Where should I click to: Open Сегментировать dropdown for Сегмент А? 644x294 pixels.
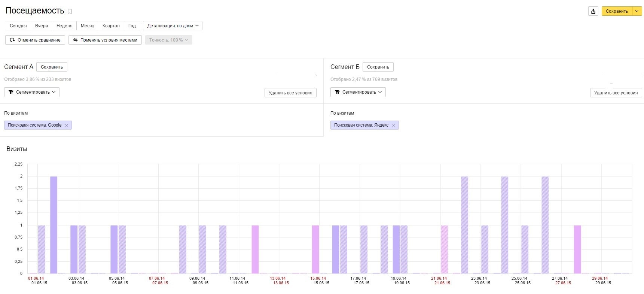click(x=32, y=92)
